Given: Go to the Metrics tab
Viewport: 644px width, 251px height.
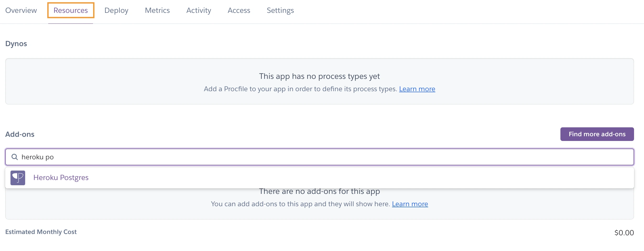Looking at the screenshot, I should 157,10.
